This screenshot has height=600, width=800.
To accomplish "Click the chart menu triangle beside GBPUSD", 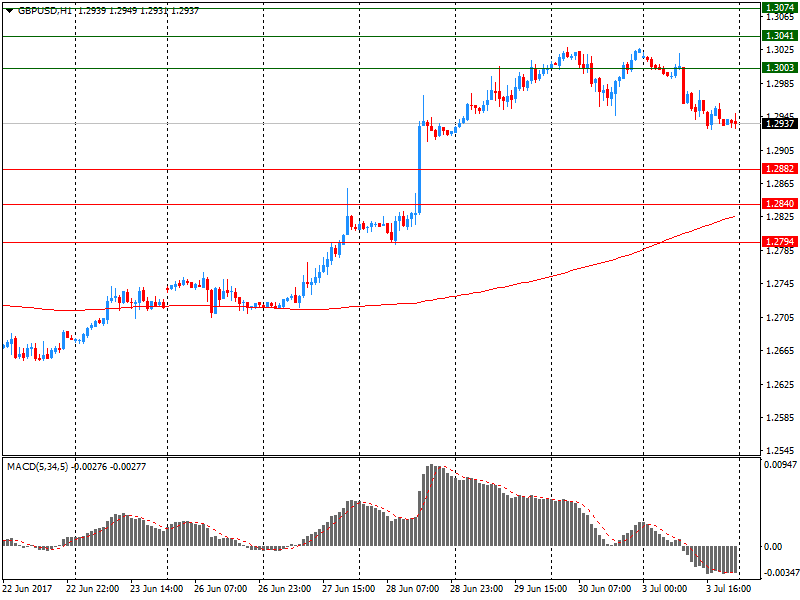I will [9, 10].
